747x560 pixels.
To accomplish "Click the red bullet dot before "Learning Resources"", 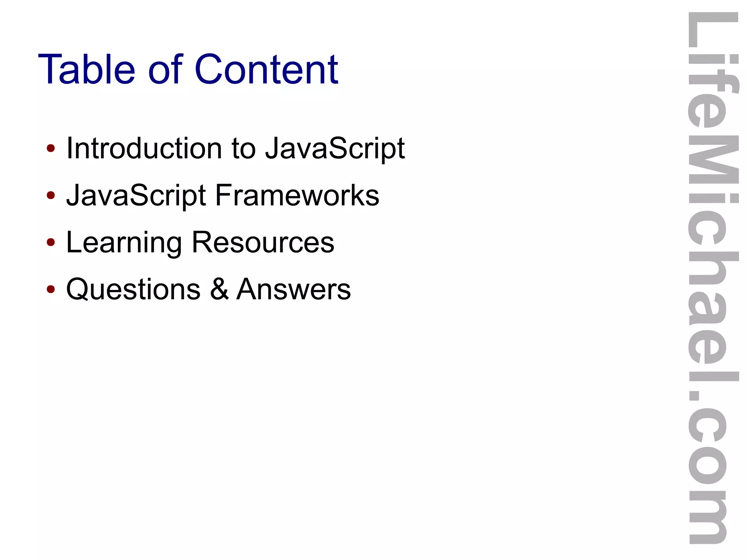I will click(51, 242).
